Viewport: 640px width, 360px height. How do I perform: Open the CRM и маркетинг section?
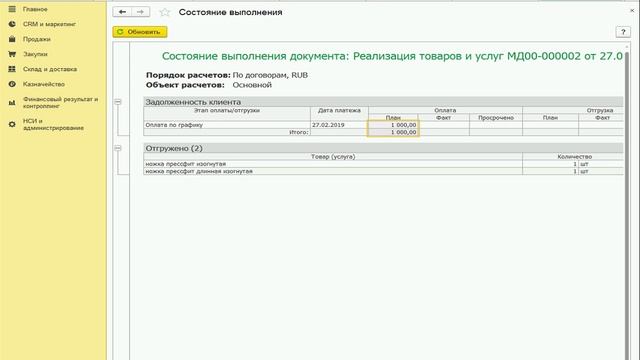(49, 24)
